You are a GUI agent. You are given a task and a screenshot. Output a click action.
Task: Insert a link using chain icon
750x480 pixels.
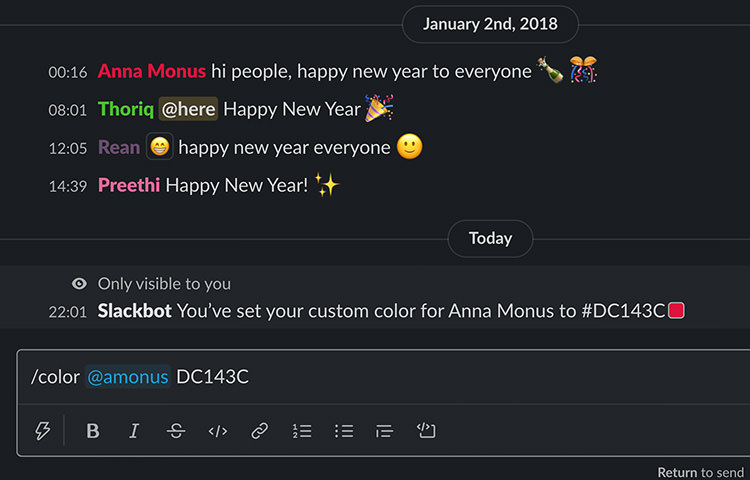click(260, 431)
